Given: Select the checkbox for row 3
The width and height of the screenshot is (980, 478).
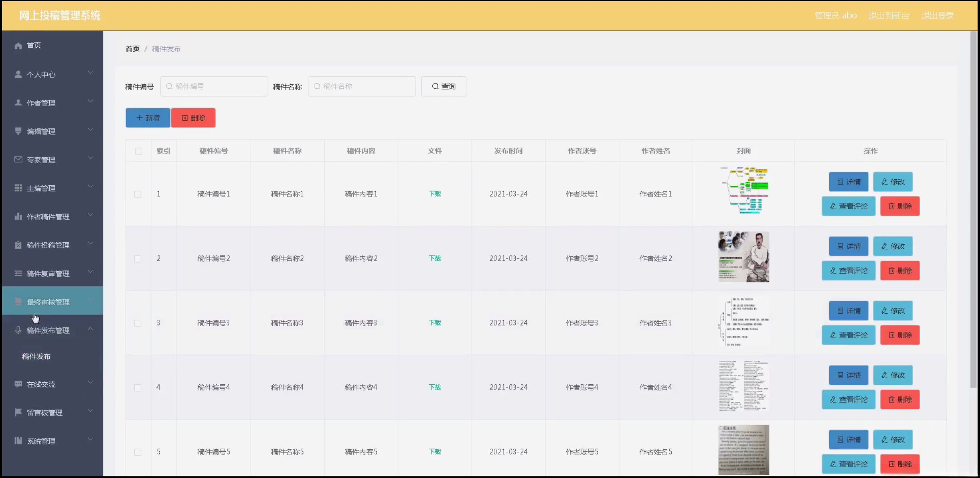Looking at the screenshot, I should (138, 323).
